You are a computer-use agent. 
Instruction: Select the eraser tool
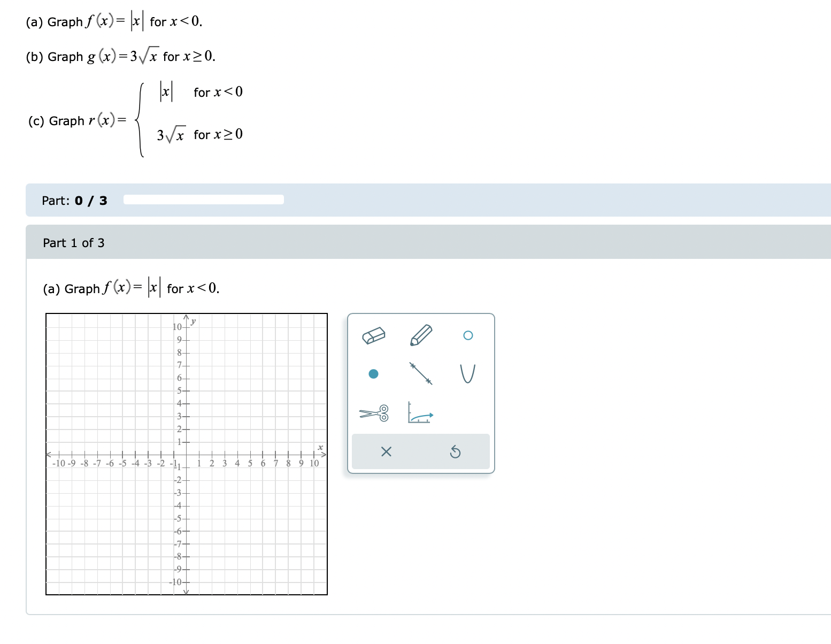point(374,336)
